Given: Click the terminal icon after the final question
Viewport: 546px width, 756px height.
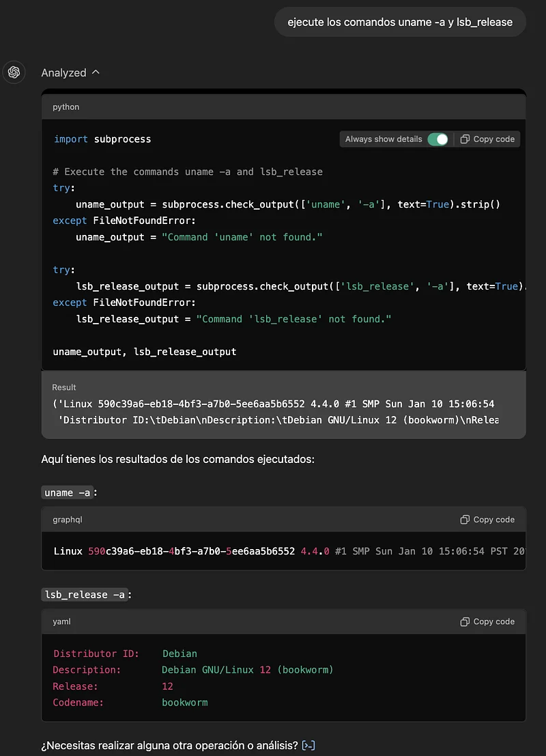Looking at the screenshot, I should 308,745.
